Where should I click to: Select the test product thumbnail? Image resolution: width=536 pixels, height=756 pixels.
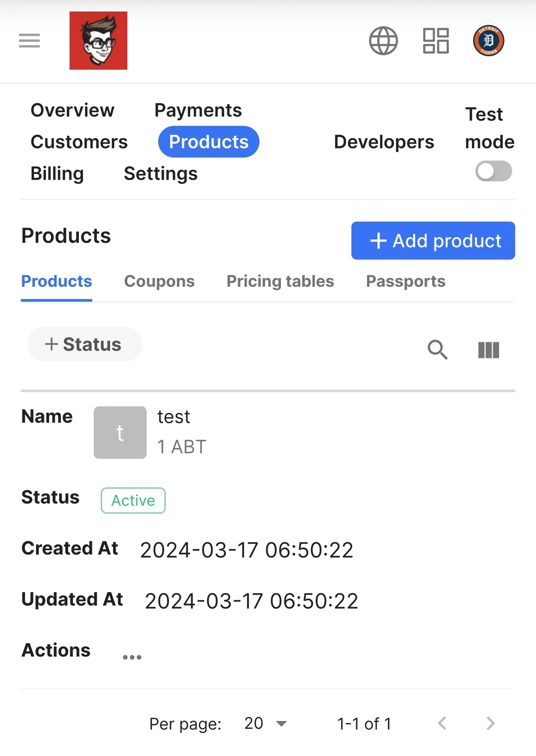pyautogui.click(x=120, y=432)
